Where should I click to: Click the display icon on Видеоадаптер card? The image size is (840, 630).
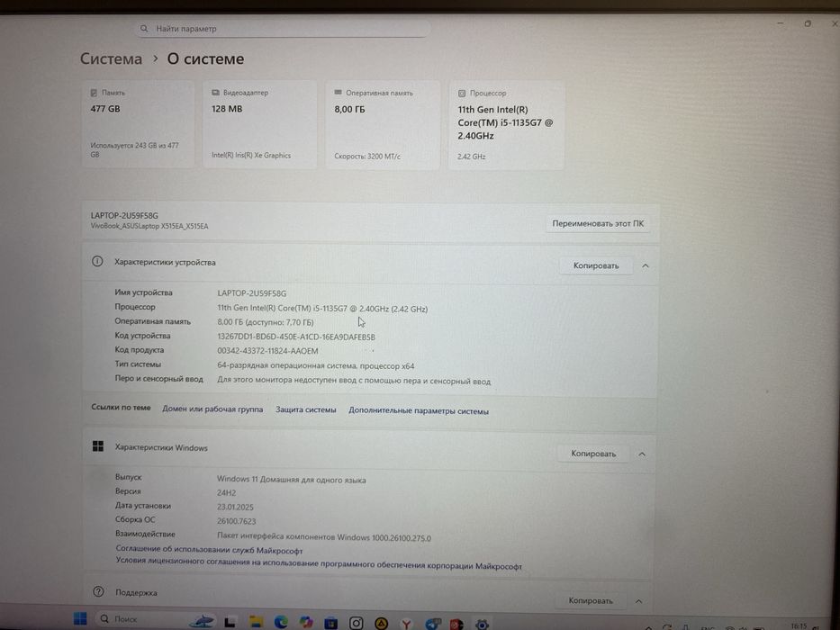215,93
